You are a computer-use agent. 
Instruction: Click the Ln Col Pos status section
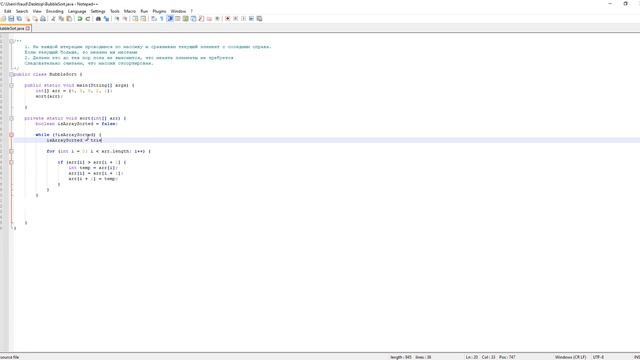[x=491, y=357]
